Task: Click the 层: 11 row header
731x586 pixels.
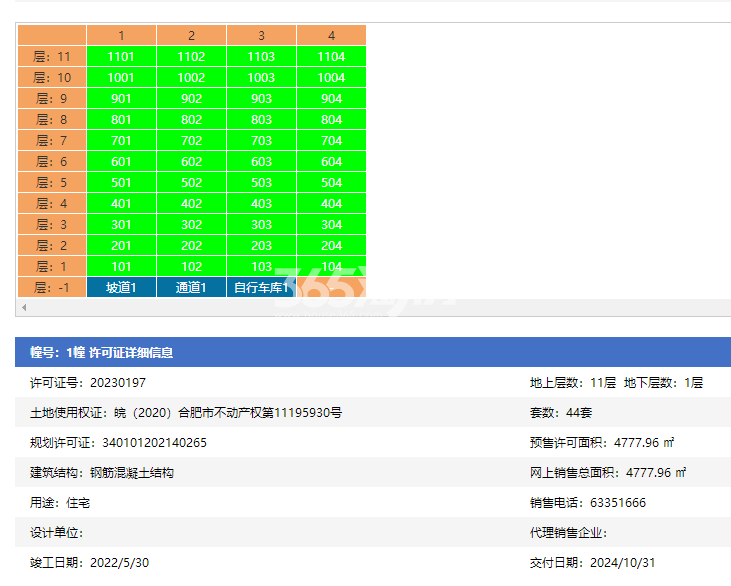Action: pos(52,56)
